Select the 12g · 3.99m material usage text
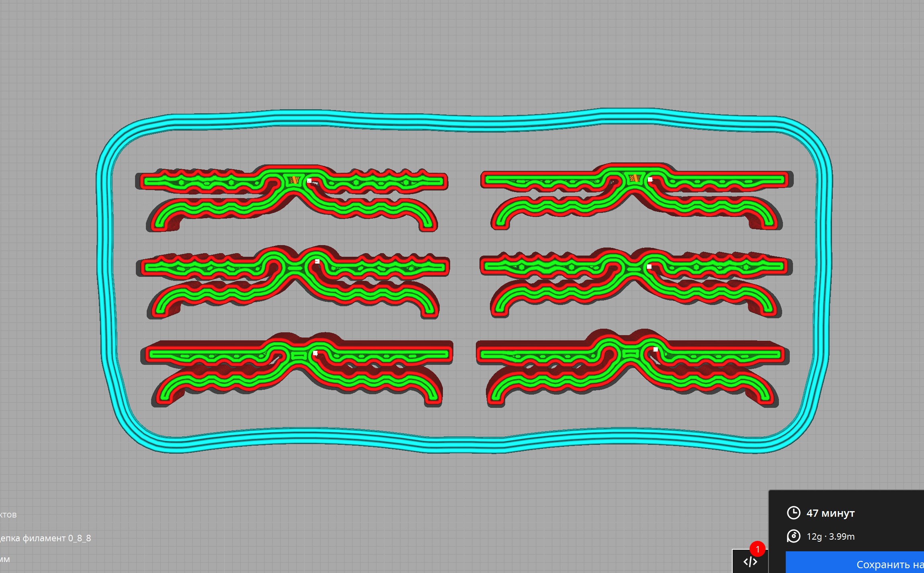This screenshot has width=924, height=573. 830,536
